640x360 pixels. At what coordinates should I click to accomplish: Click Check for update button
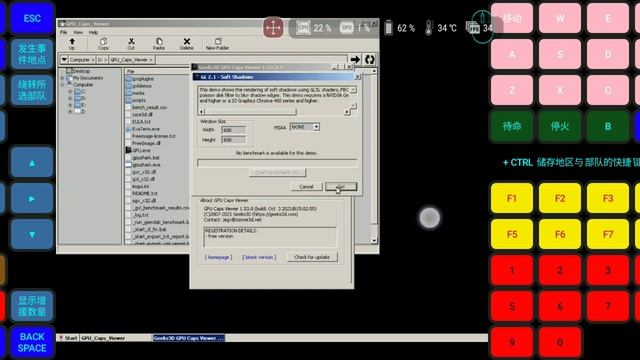point(312,257)
